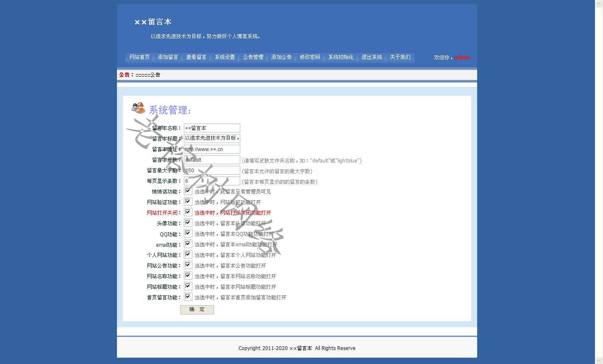Click 修改密码 in navigation

(x=310, y=57)
